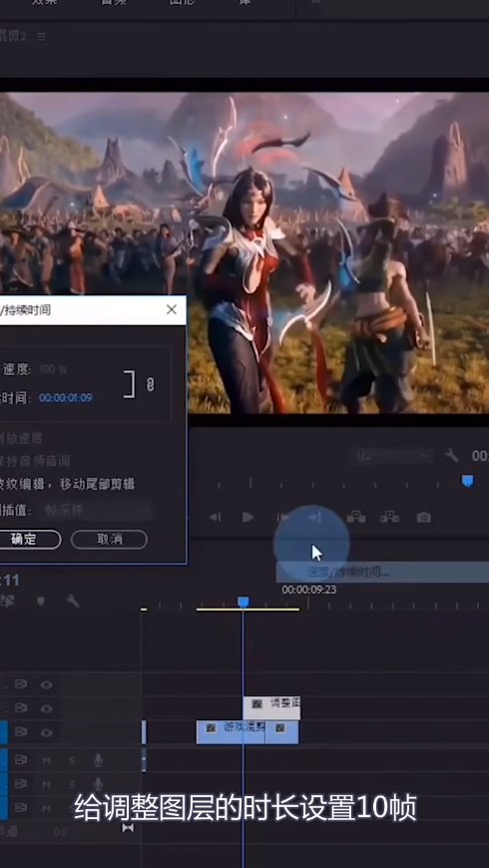489x868 pixels.
Task: Click the step back one frame button
Action: pyautogui.click(x=215, y=517)
